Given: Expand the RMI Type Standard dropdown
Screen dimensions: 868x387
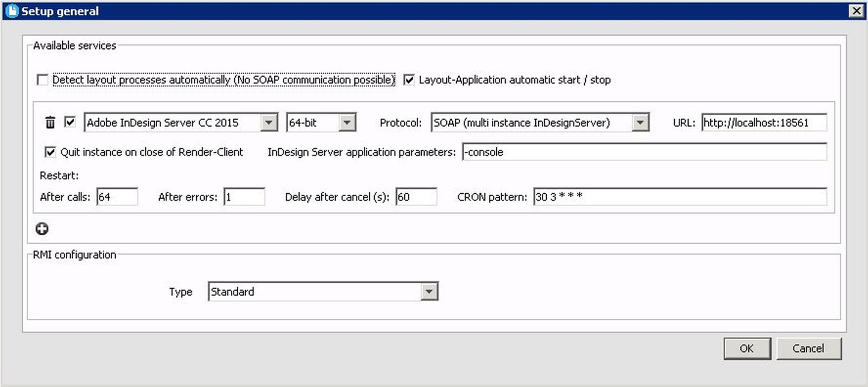Looking at the screenshot, I should point(429,292).
